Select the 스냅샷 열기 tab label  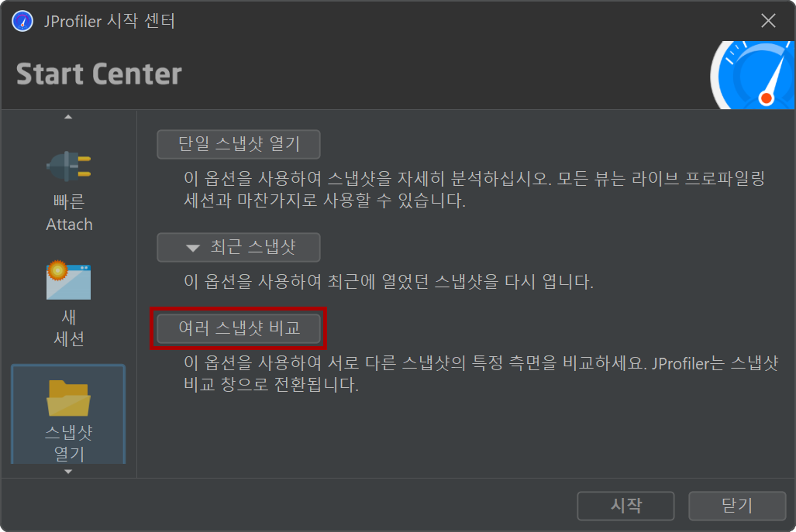point(68,443)
